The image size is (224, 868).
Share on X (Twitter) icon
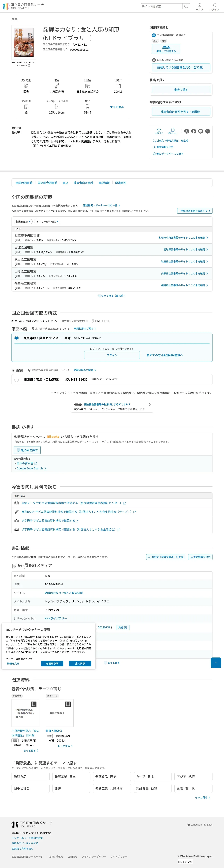click(x=186, y=131)
